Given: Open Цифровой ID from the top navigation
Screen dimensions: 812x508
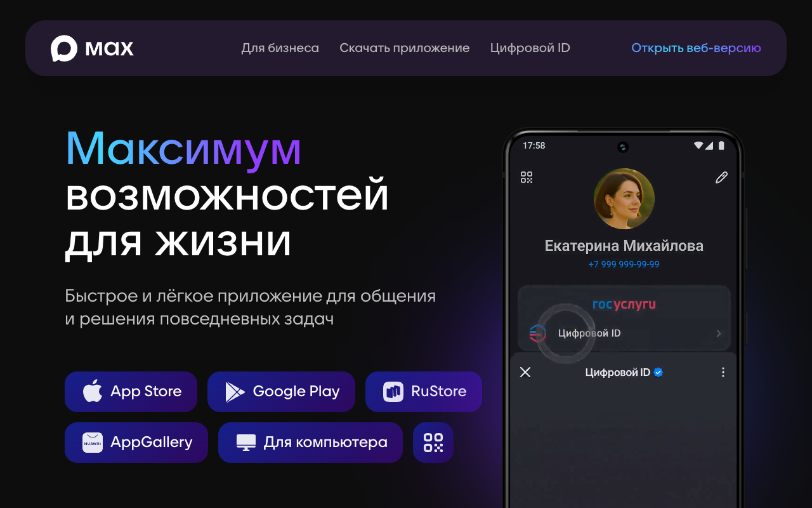Looking at the screenshot, I should pos(530,48).
